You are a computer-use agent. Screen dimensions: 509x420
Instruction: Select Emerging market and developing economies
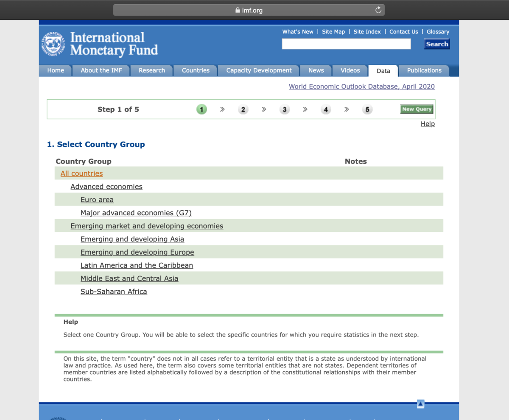pyautogui.click(x=147, y=226)
